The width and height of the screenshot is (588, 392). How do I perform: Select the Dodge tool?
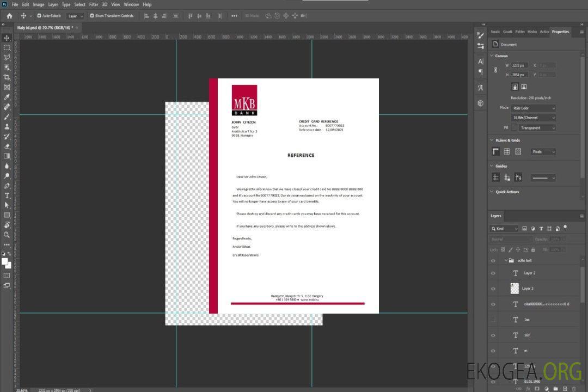(7, 175)
